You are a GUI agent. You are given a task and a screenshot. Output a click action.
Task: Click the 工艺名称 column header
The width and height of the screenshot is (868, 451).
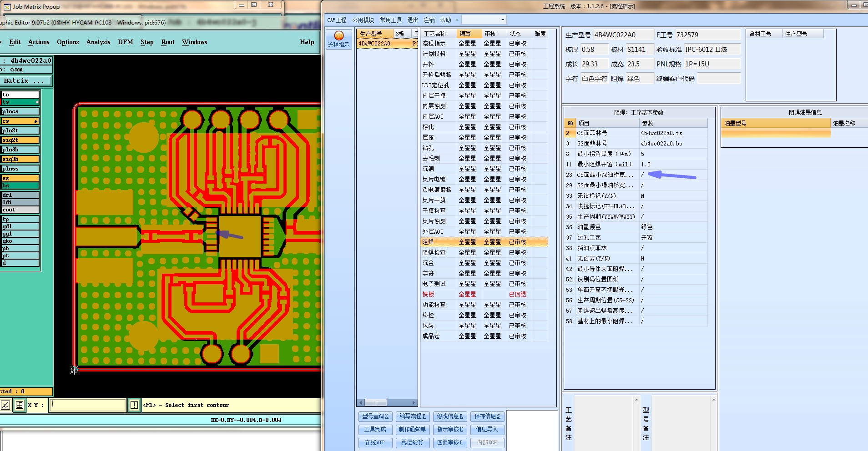click(439, 34)
